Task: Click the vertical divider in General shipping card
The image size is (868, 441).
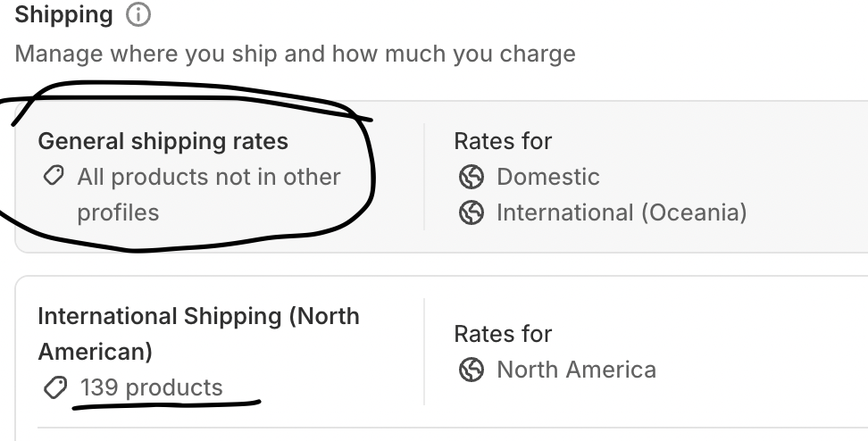Action: (x=423, y=177)
